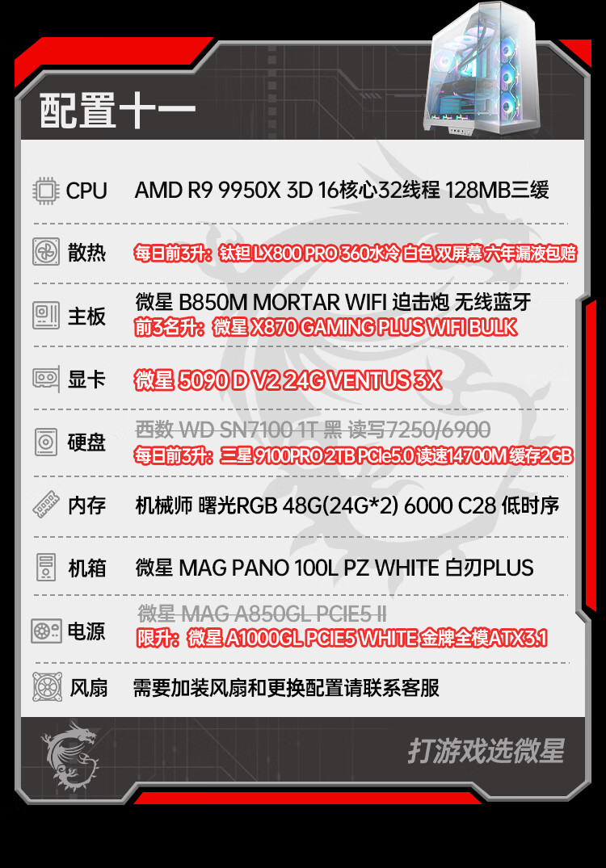Click the 微星 5090 D V2 24G VENTUS text
This screenshot has width=606, height=868.
(288, 380)
